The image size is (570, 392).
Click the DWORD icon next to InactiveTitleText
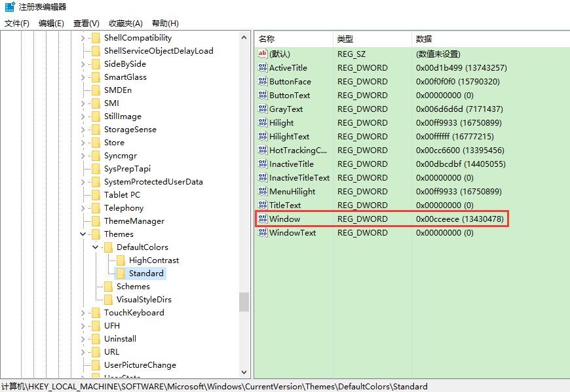click(263, 177)
